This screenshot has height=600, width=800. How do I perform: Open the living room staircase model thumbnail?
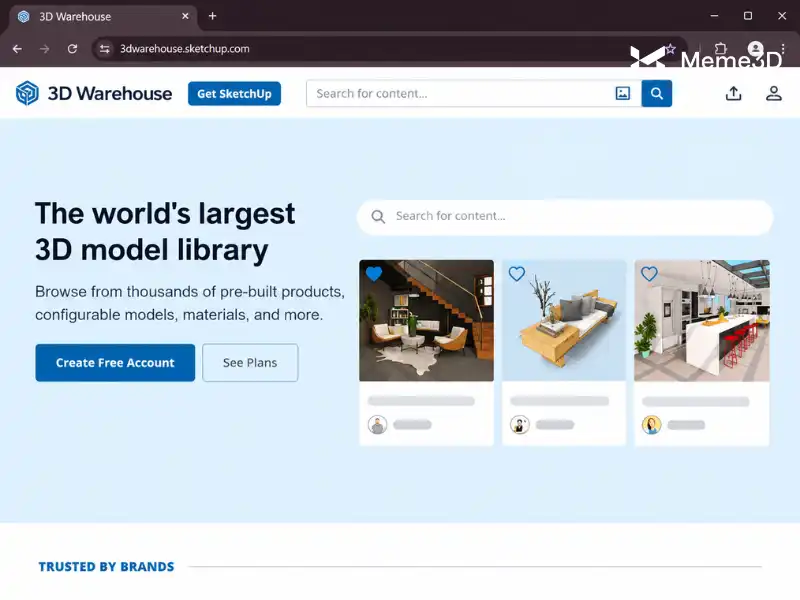(x=427, y=320)
